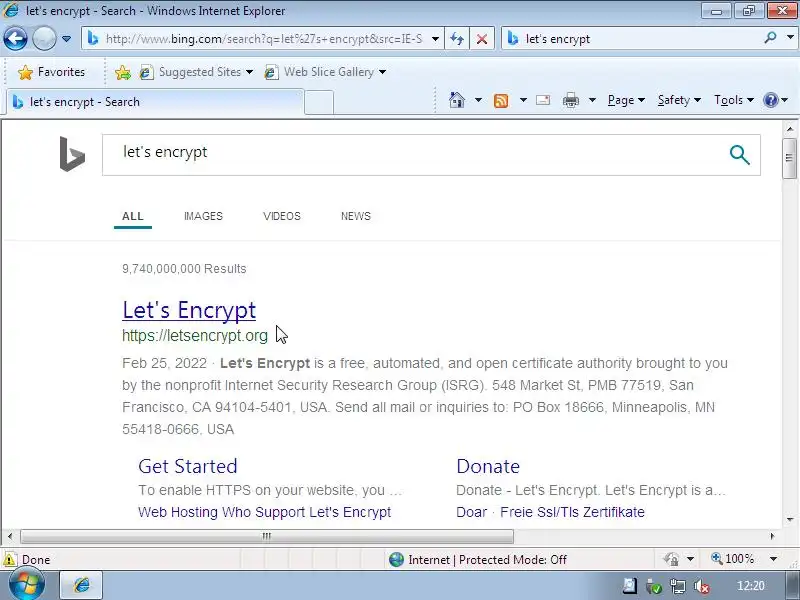The image size is (800, 600).
Task: Click the Forward navigation button
Action: (44, 38)
